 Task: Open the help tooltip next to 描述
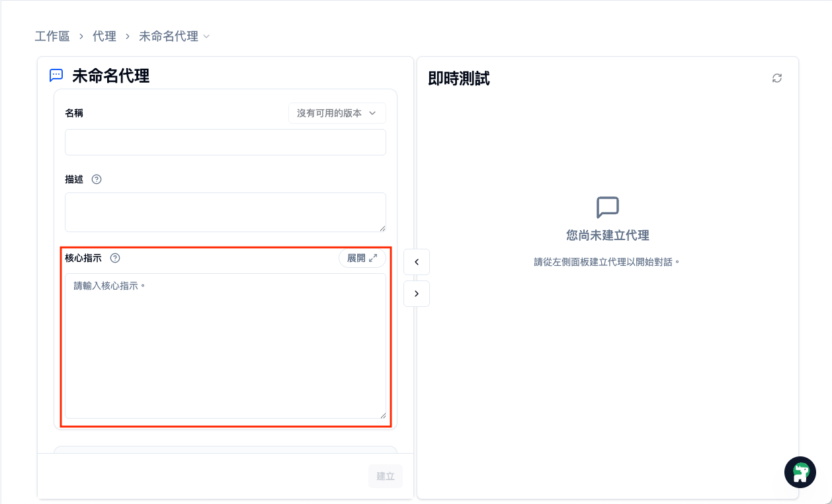(97, 179)
